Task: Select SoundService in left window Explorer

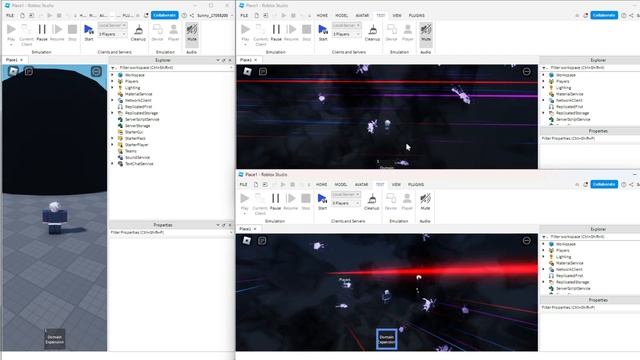Action: [137, 157]
